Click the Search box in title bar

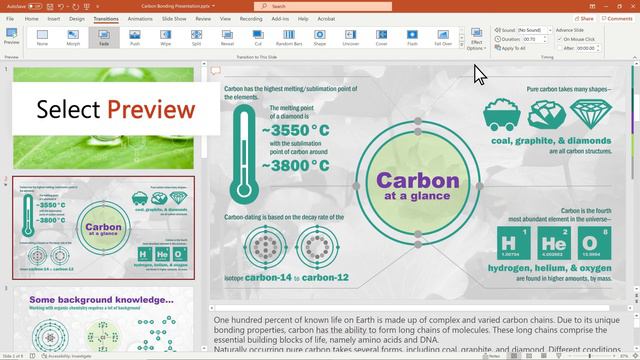coord(323,7)
